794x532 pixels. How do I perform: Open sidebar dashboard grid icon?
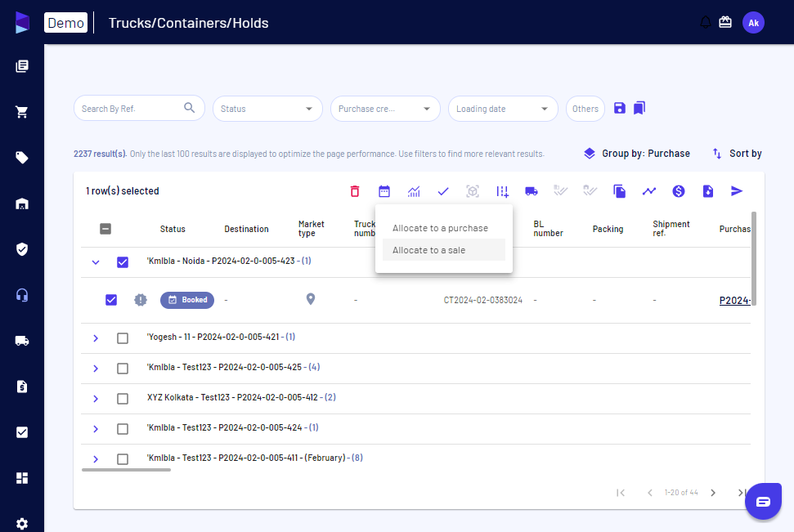22,478
